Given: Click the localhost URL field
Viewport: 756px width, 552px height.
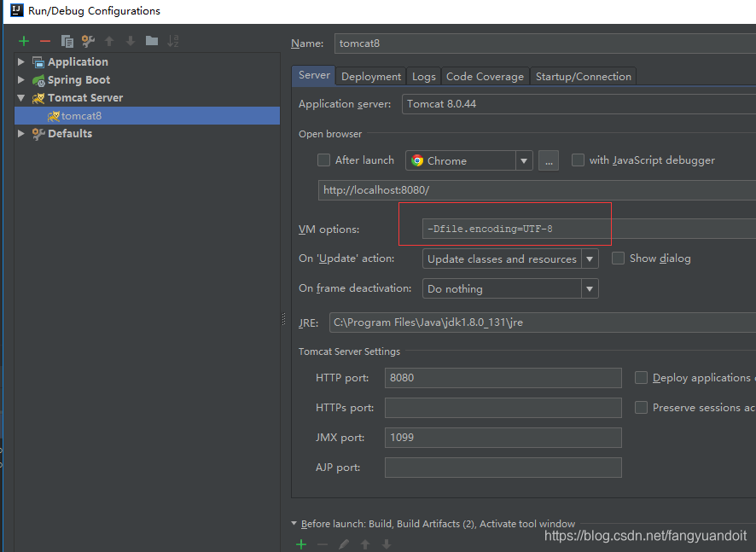Looking at the screenshot, I should 537,190.
